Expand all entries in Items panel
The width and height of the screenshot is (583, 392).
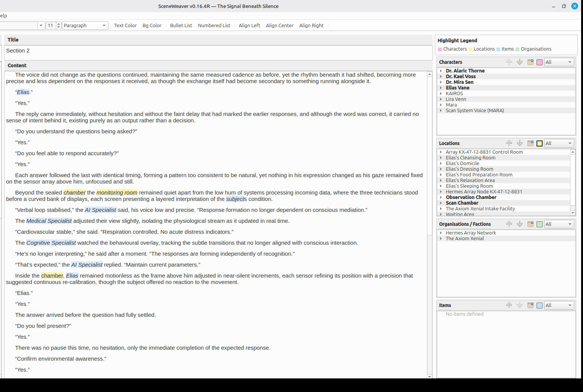520,305
